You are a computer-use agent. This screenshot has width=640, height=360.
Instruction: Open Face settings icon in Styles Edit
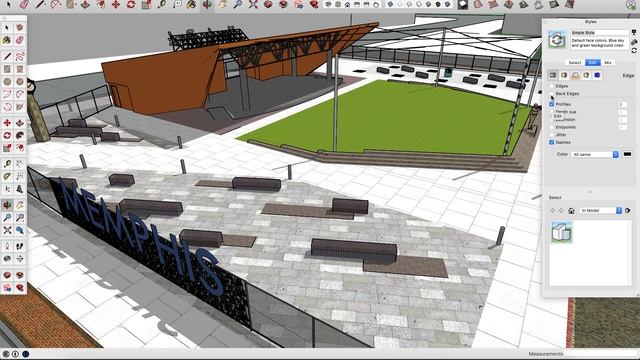point(564,75)
